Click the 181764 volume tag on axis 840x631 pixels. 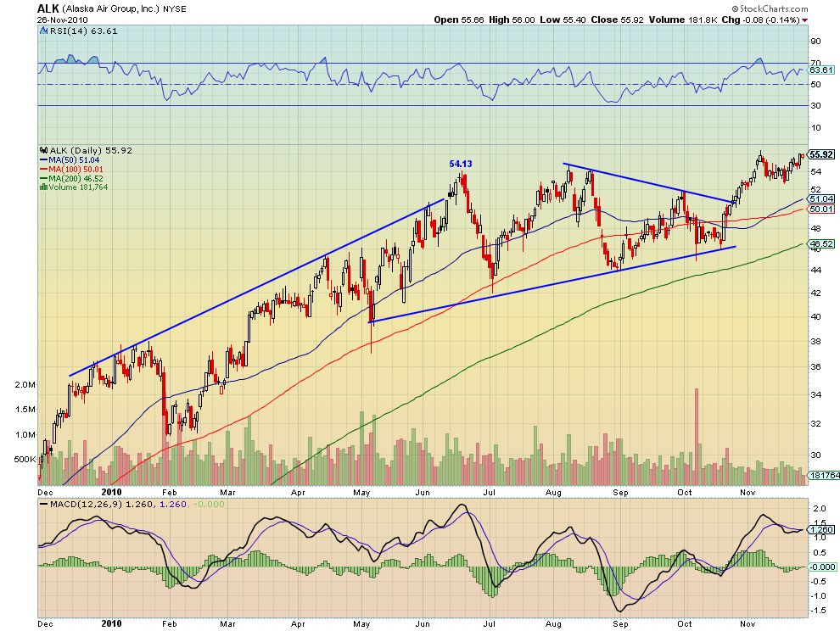click(824, 475)
